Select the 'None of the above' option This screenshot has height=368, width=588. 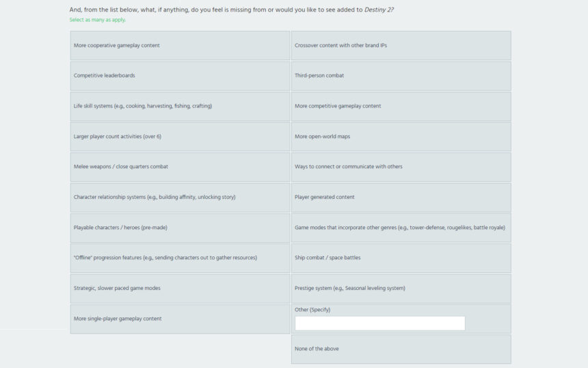401,350
